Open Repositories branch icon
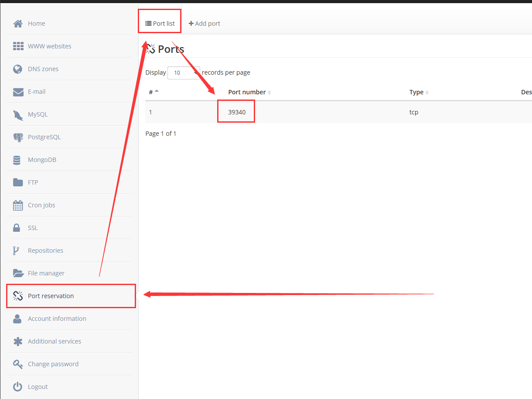 coord(17,251)
